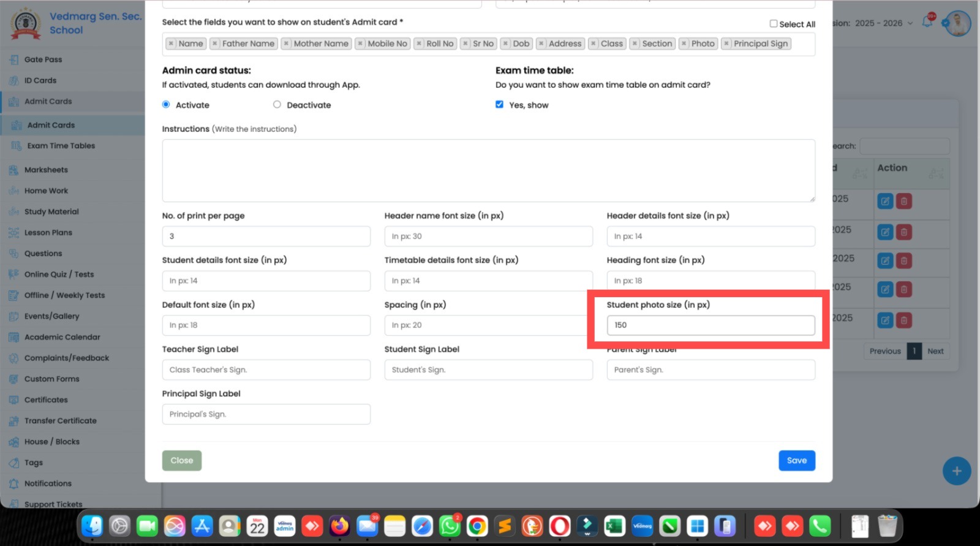This screenshot has width=980, height=546.
Task: Open the session 2025 - 2026 dropdown
Action: tap(883, 23)
